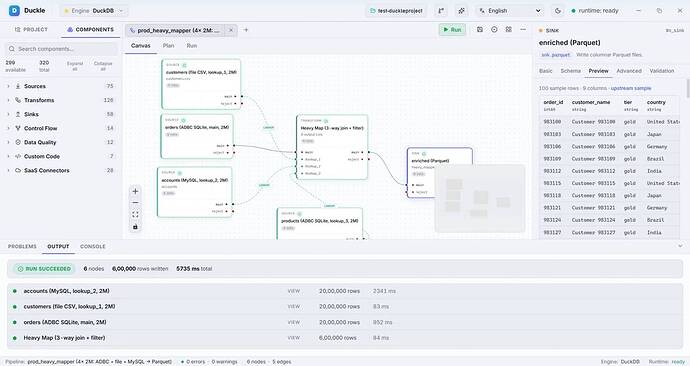Switch to the Plan view tab

click(169, 46)
